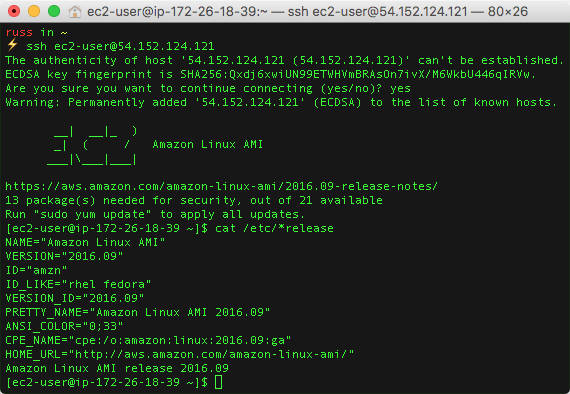Click the lightning bolt prompt symbol
The height and width of the screenshot is (394, 570).
click(12, 45)
